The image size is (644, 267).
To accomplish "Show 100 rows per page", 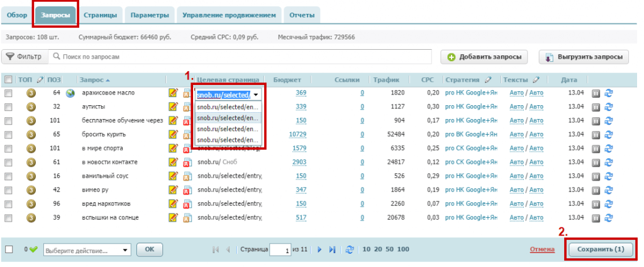I will [403, 249].
